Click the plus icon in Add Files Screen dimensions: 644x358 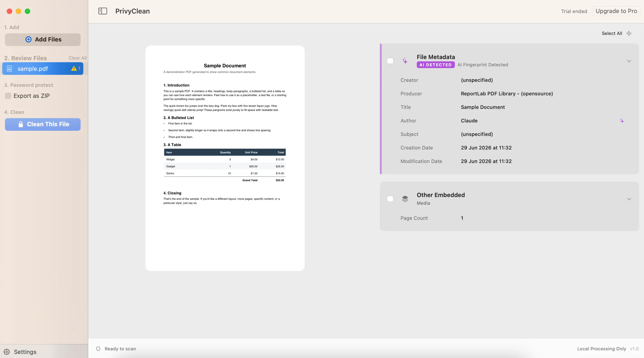(x=29, y=39)
